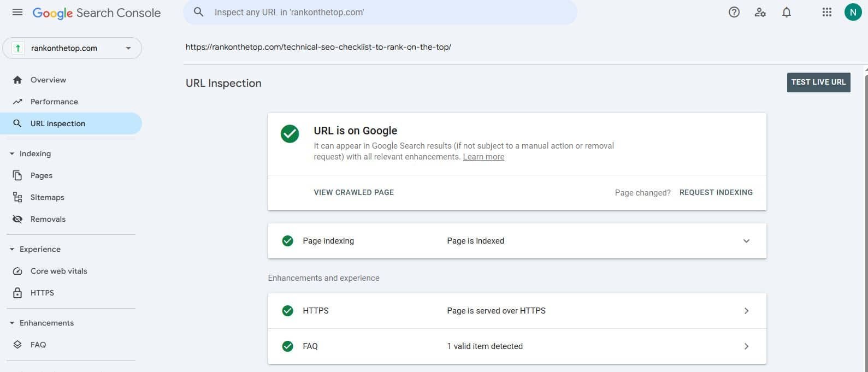Open the Pages indexing report
Viewport: 868px width, 372px height.
point(71,175)
